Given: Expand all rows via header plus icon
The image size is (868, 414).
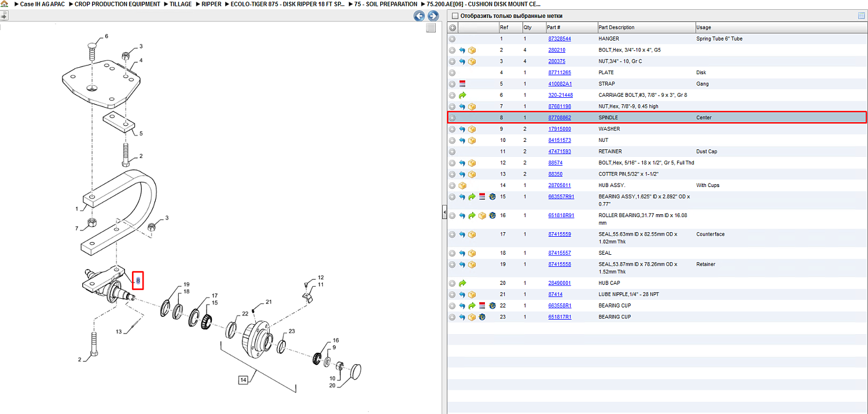Looking at the screenshot, I should [x=453, y=27].
